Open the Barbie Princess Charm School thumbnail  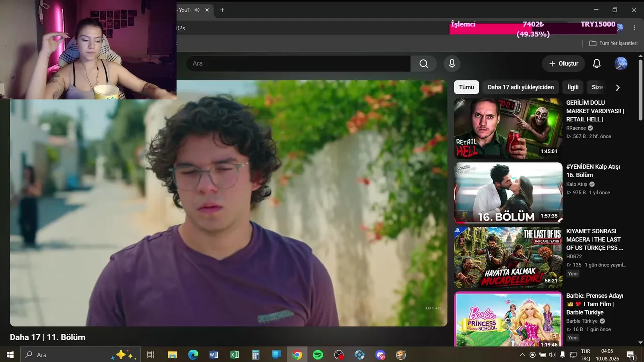[x=508, y=320]
